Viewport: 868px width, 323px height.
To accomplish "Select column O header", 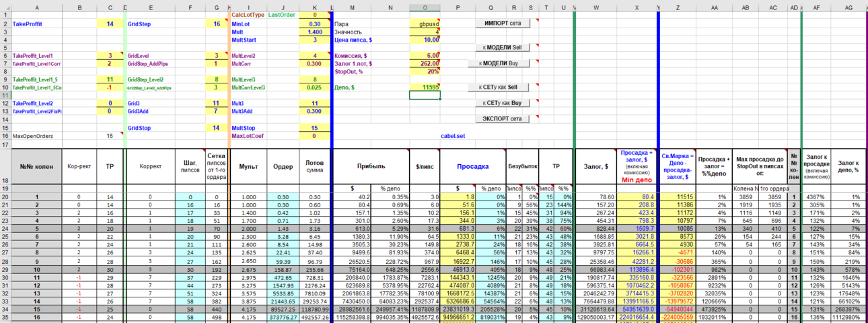I will click(425, 7).
